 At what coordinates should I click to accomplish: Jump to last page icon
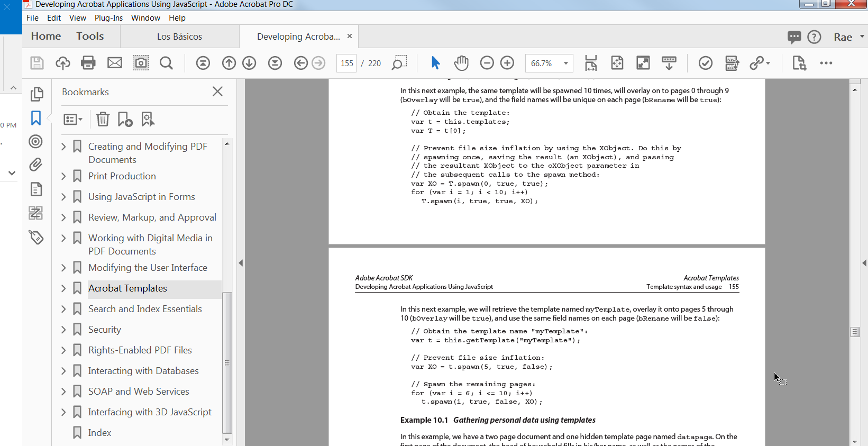coord(275,63)
